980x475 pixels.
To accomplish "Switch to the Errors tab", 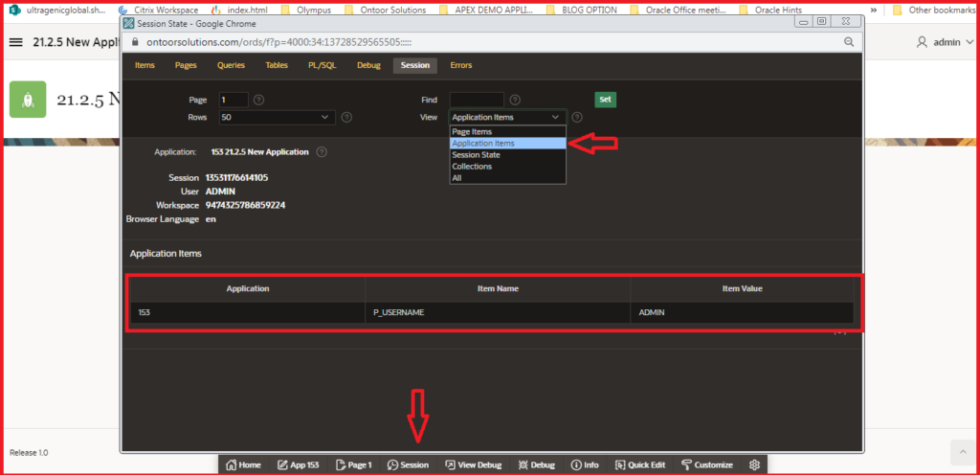I will pos(460,65).
